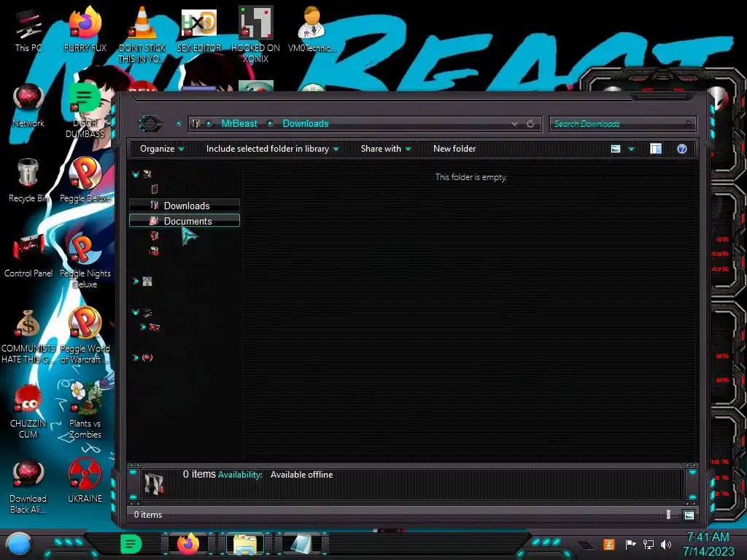
Task: Open the Network desktop icon
Action: click(x=28, y=106)
